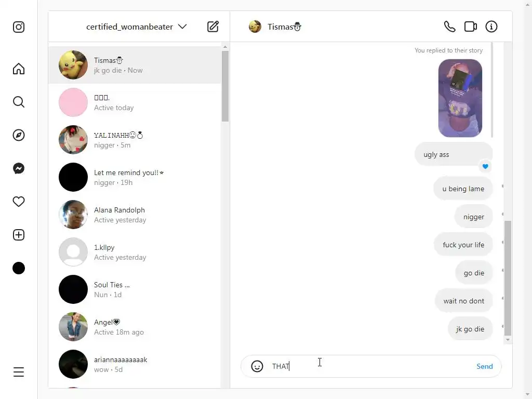This screenshot has width=532, height=399.
Task: Click the conversation list scrollbar thumb
Action: point(225,86)
